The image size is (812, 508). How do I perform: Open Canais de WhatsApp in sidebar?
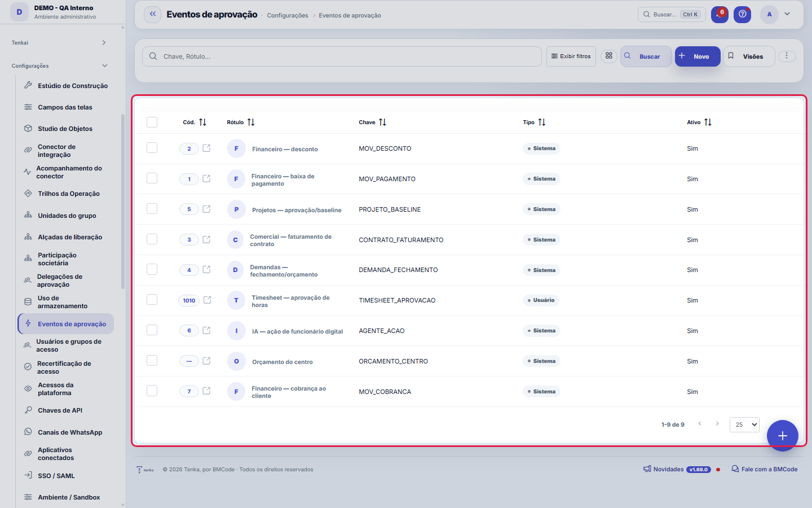(x=66, y=432)
